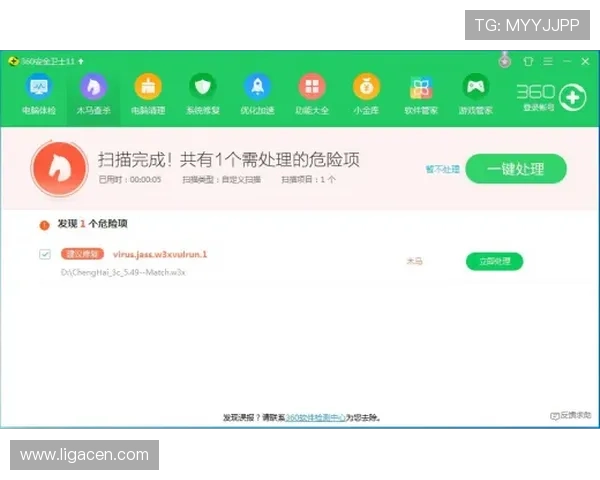
Task: Open 软件管家 software manager icon
Action: tap(421, 87)
